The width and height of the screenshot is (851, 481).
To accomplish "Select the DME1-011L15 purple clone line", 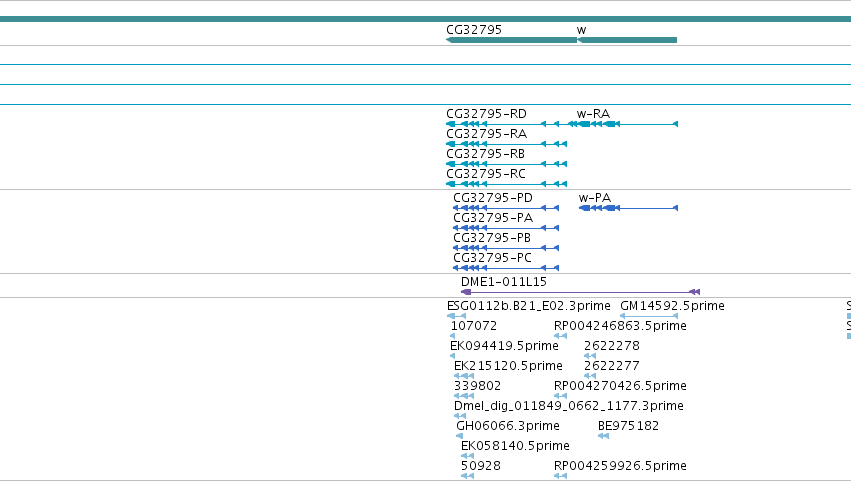I will [580, 293].
